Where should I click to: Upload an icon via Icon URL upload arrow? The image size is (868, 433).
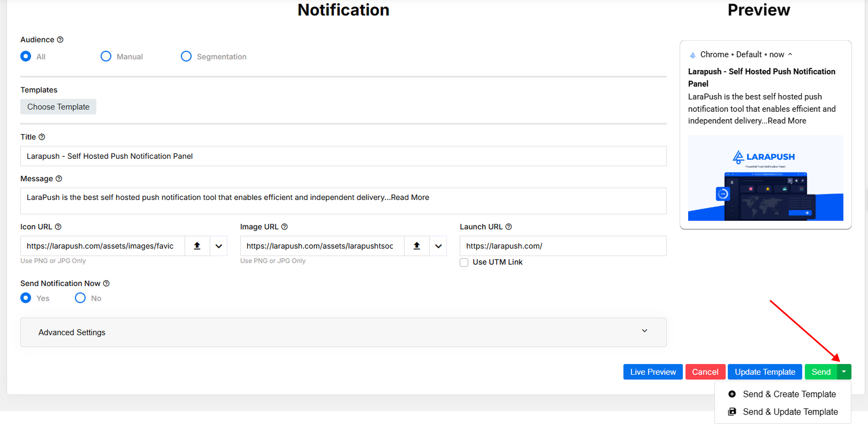(197, 246)
